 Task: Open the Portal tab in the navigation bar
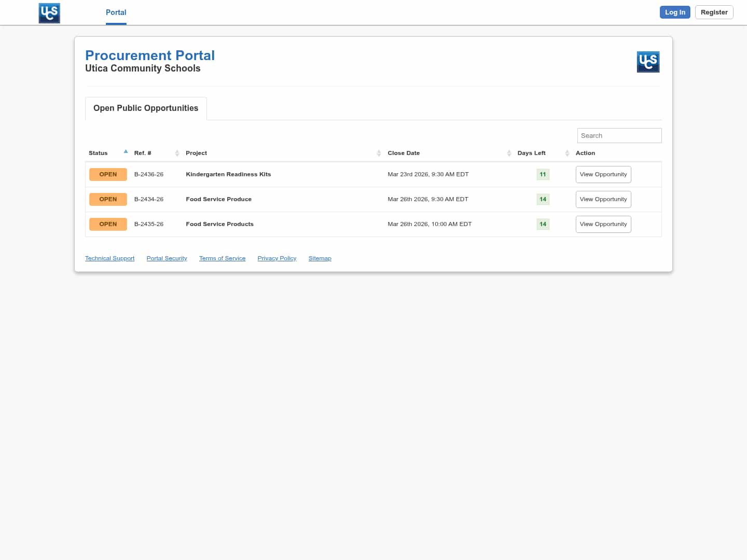pyautogui.click(x=116, y=12)
